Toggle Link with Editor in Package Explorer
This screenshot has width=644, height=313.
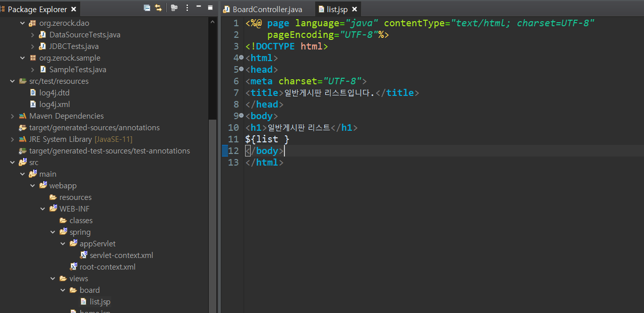pos(158,8)
